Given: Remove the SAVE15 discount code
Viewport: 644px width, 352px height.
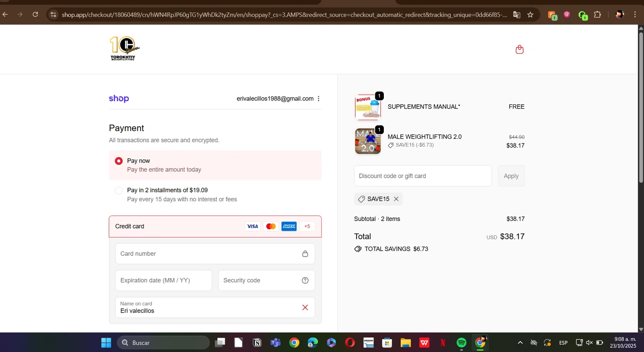Looking at the screenshot, I should click(396, 199).
